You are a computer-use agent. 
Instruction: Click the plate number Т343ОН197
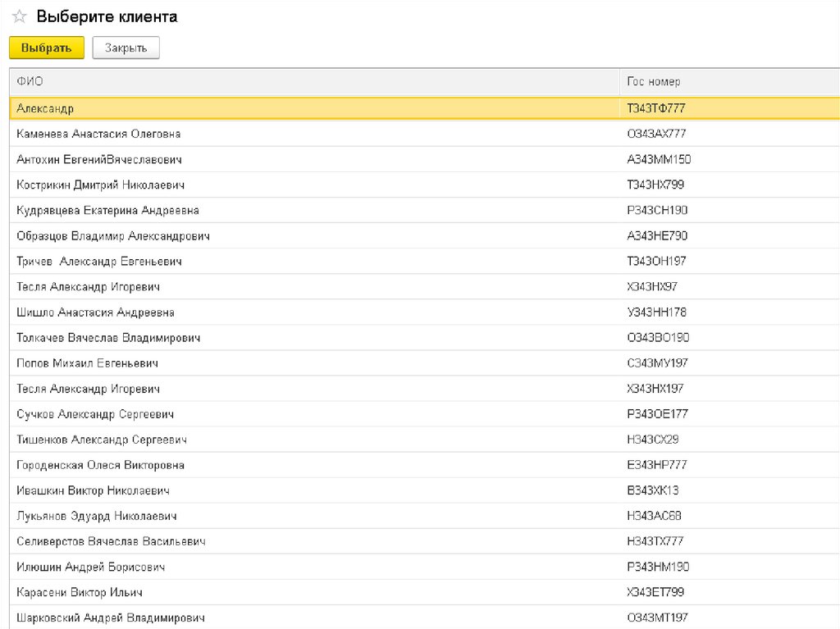(x=656, y=262)
